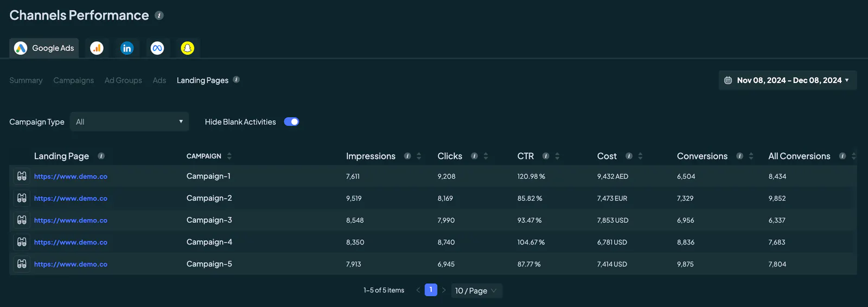Click the info icon beside Channels Performance

click(x=159, y=15)
